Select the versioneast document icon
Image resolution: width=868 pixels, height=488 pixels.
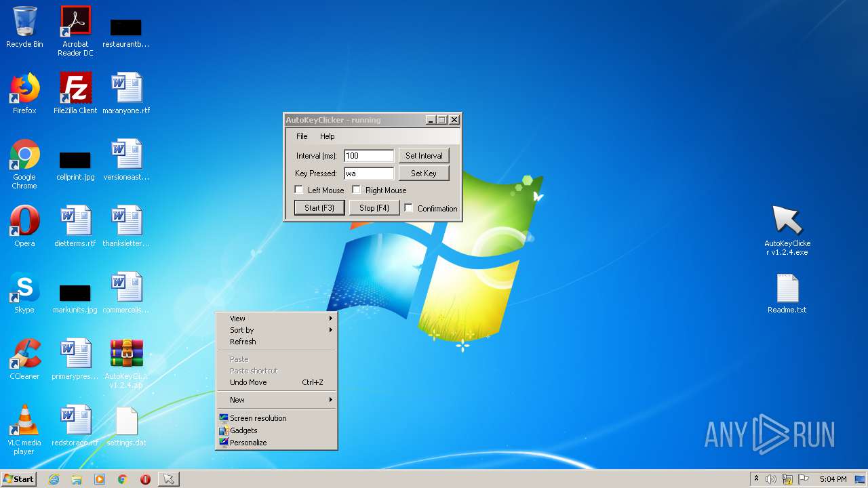[126, 160]
